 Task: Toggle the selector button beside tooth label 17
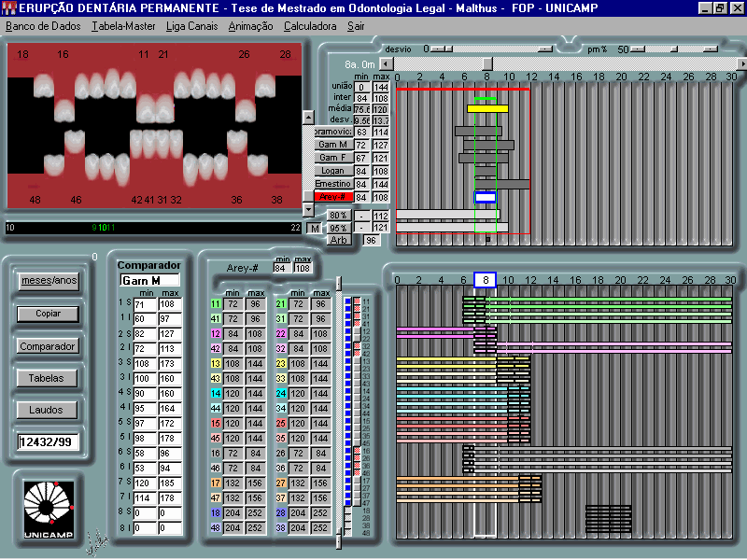pos(357,481)
